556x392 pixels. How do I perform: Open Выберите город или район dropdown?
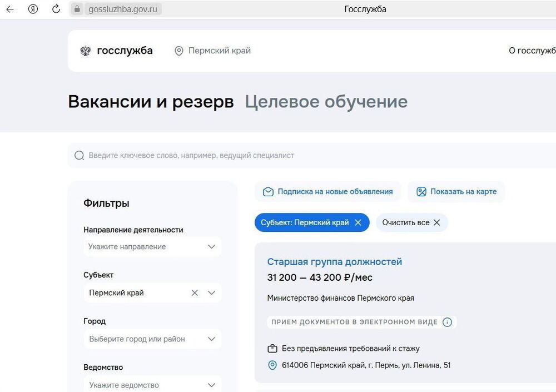pyautogui.click(x=152, y=339)
